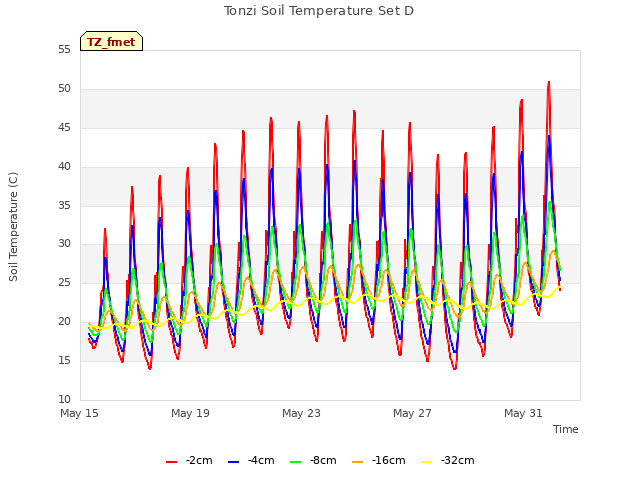Image resolution: width=640 pixels, height=480 pixels.
Task: Click the 40 y-axis tick label
Action: (64, 167)
